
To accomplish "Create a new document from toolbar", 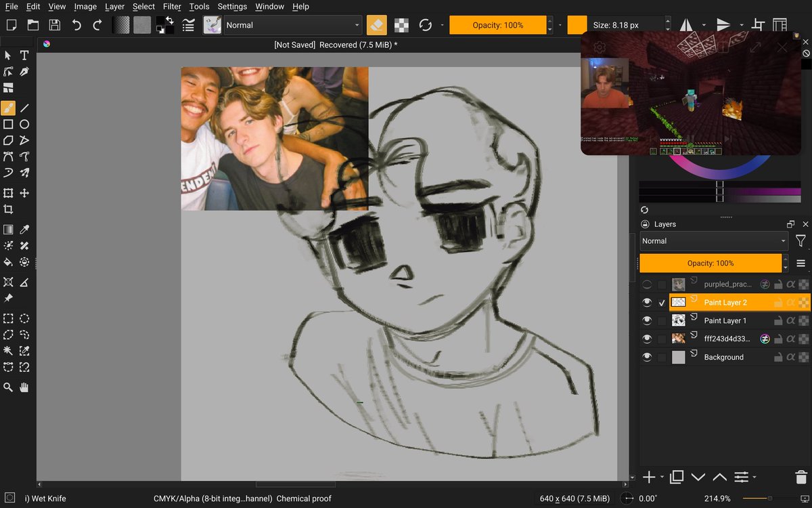I will (x=11, y=25).
